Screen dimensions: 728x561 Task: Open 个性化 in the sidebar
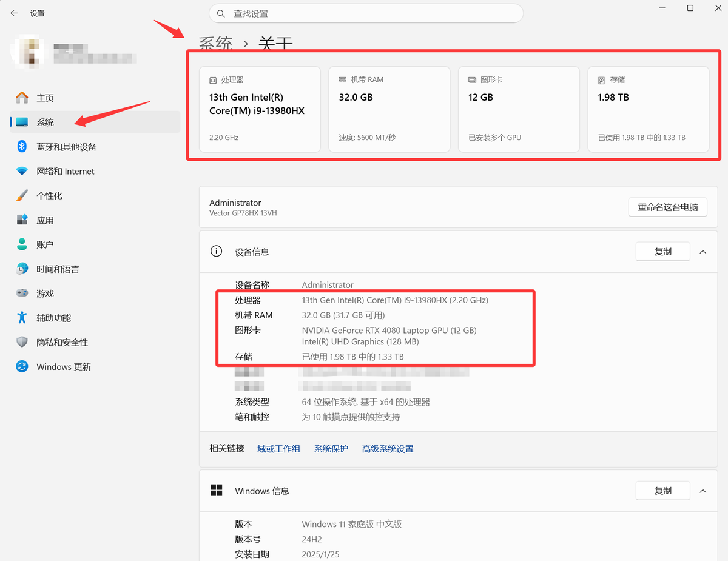click(x=95, y=195)
